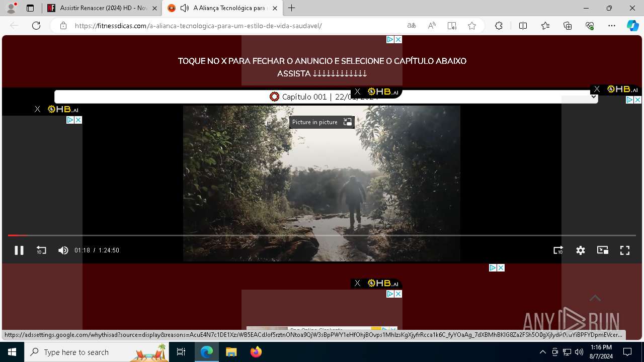
Task: Open system volume tray icon
Action: 579,352
